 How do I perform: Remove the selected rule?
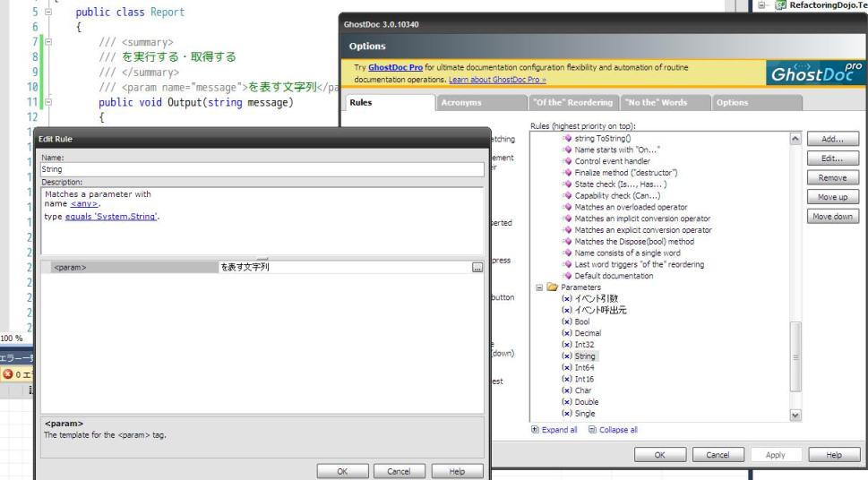(x=832, y=177)
